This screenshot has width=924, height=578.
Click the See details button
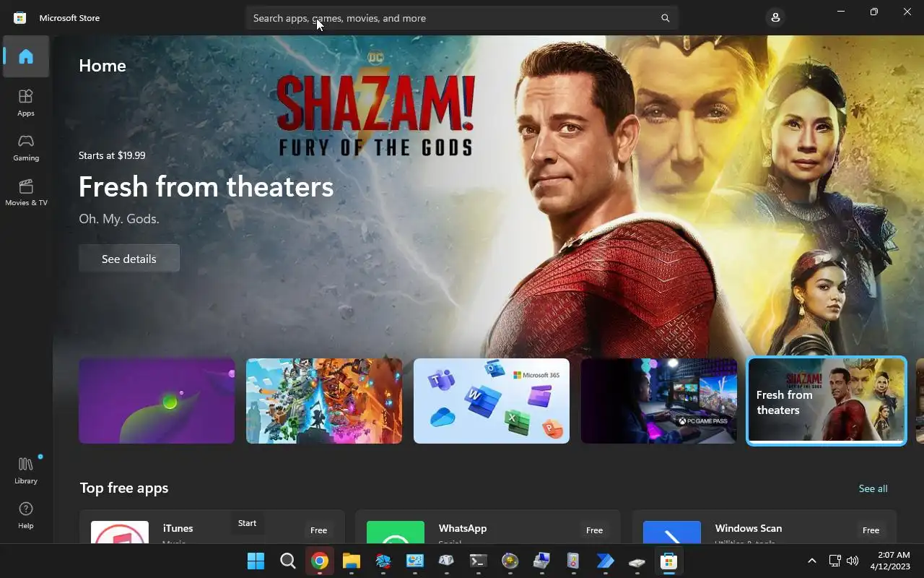129,259
